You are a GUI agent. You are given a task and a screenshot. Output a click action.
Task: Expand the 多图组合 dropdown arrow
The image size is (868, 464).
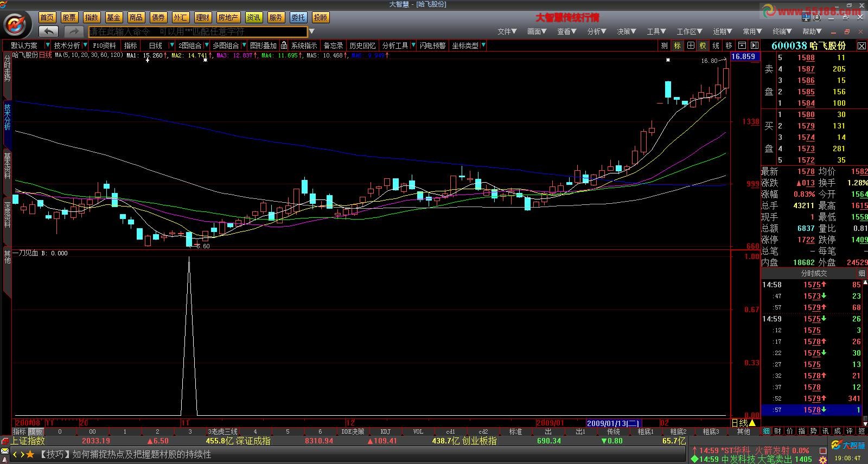tap(244, 46)
